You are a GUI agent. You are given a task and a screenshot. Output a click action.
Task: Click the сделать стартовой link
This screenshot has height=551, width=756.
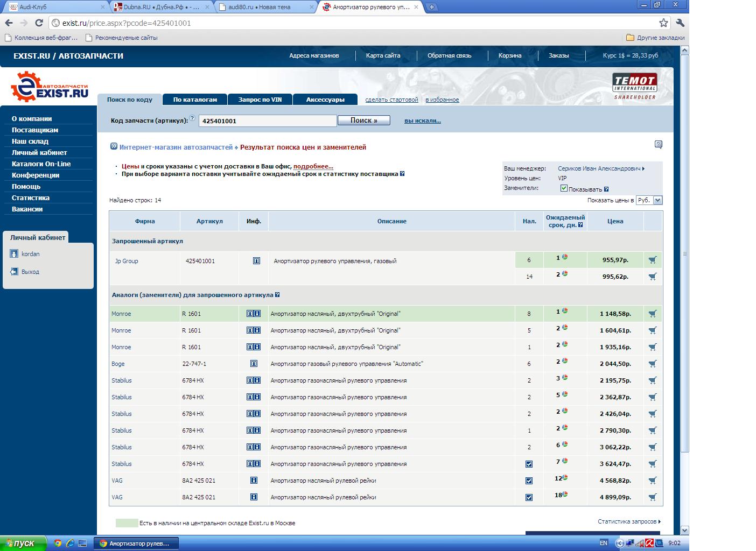391,100
